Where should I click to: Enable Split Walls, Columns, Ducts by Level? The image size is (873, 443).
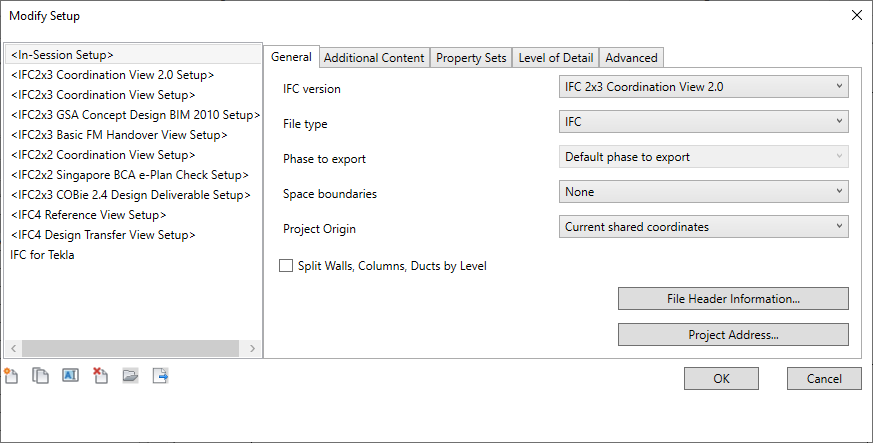286,266
